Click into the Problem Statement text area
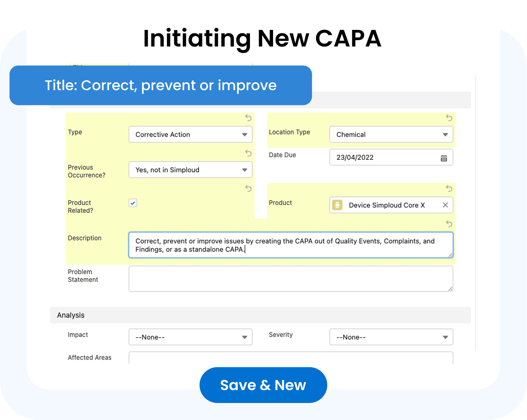This screenshot has width=527, height=420. 291,279
